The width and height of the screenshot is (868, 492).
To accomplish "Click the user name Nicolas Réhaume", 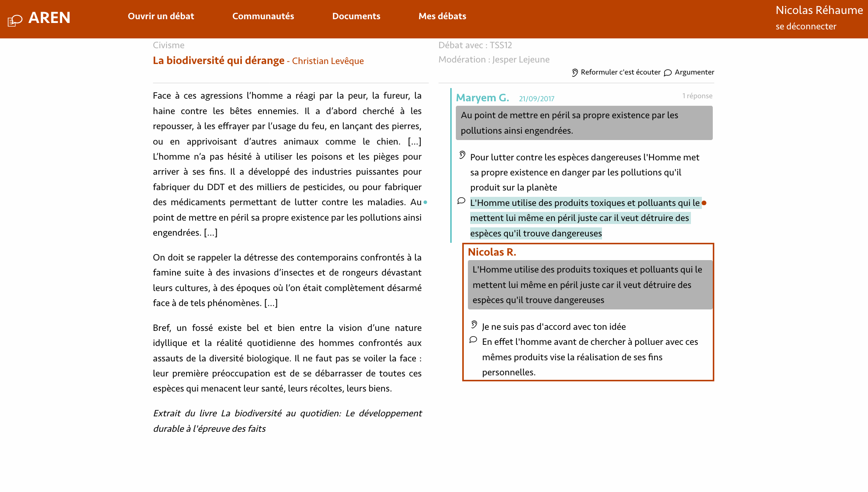I will pyautogui.click(x=819, y=10).
